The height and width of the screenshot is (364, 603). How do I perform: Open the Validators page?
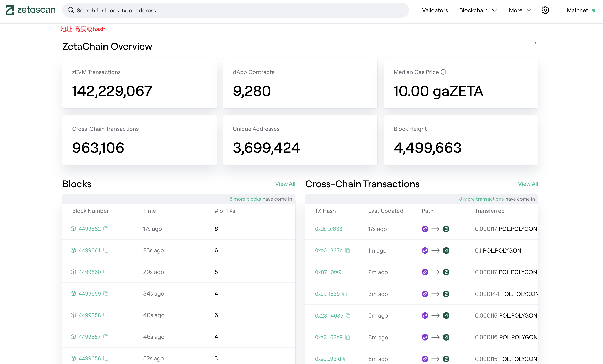coord(435,10)
